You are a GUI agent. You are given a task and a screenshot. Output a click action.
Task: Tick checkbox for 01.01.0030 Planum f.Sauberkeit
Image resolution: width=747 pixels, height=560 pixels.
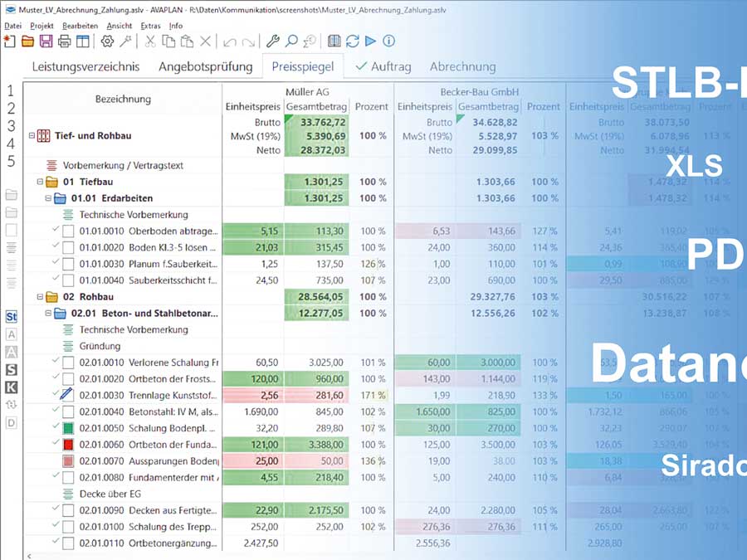68,265
